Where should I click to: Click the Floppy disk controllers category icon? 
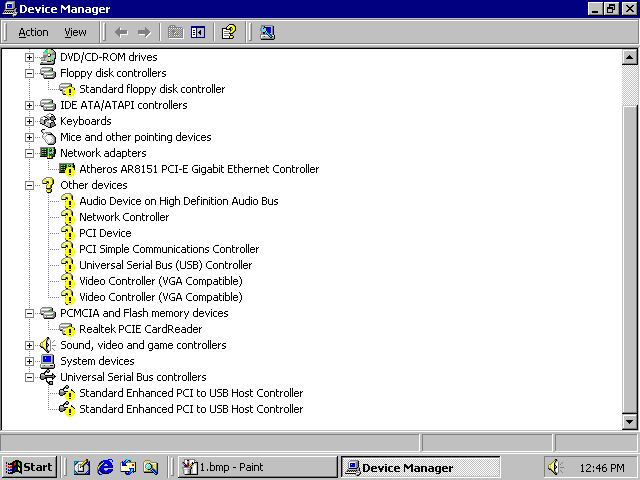pos(48,73)
